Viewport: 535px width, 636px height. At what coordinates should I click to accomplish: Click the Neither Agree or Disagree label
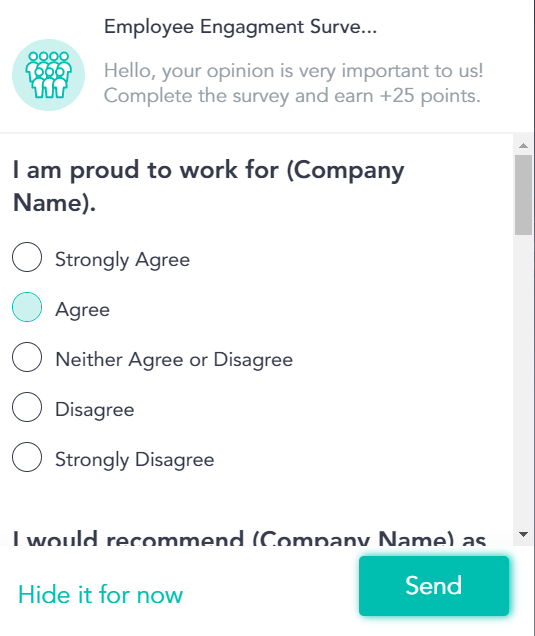pos(174,360)
